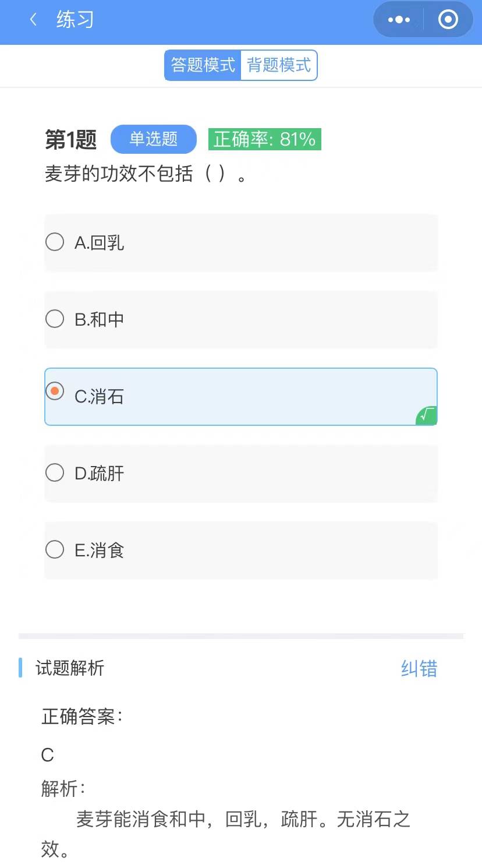This screenshot has height=868, width=482.
Task: Open 纠错 to report a question error
Action: [x=418, y=668]
